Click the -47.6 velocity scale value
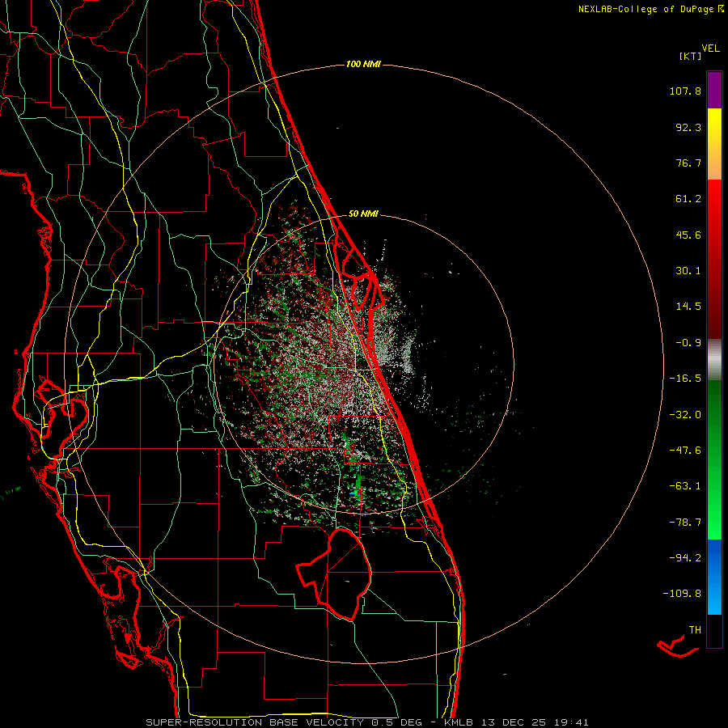Image resolution: width=728 pixels, height=728 pixels. 685,451
